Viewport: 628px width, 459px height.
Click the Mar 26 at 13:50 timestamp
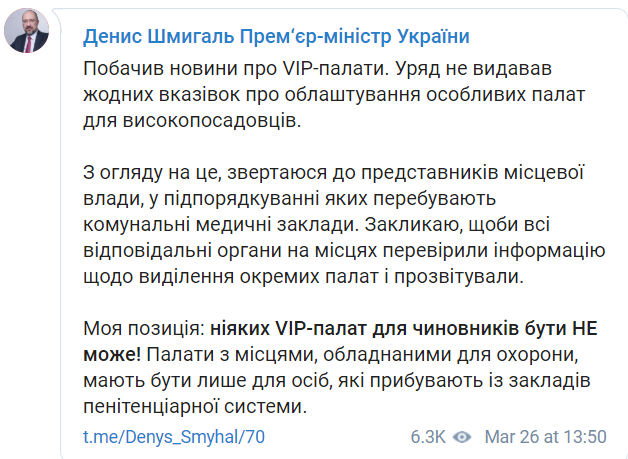(545, 437)
